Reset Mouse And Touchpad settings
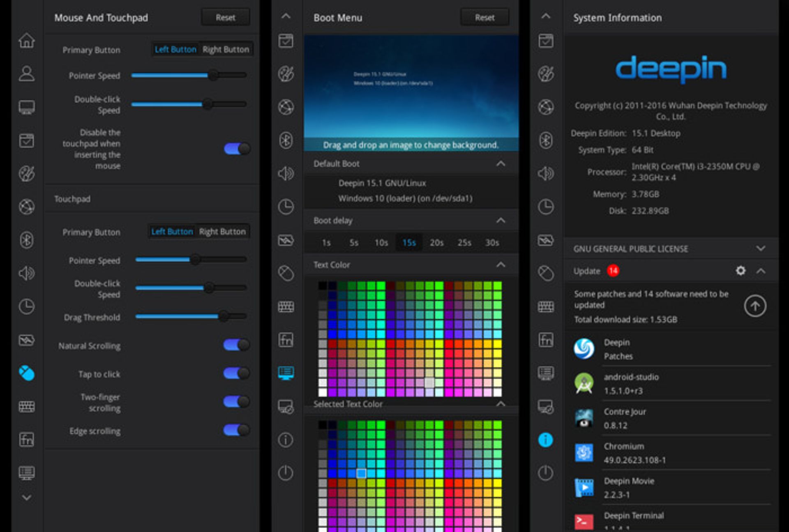This screenshot has width=789, height=532. [x=226, y=18]
